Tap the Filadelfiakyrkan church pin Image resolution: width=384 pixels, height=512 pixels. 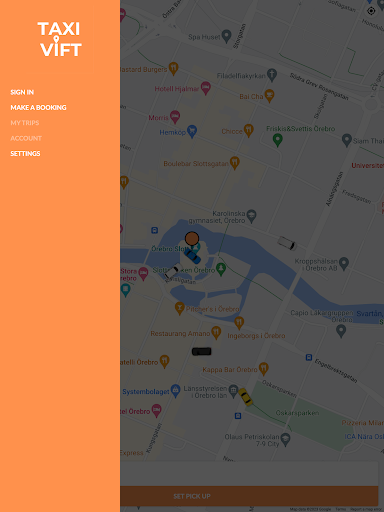point(272,75)
